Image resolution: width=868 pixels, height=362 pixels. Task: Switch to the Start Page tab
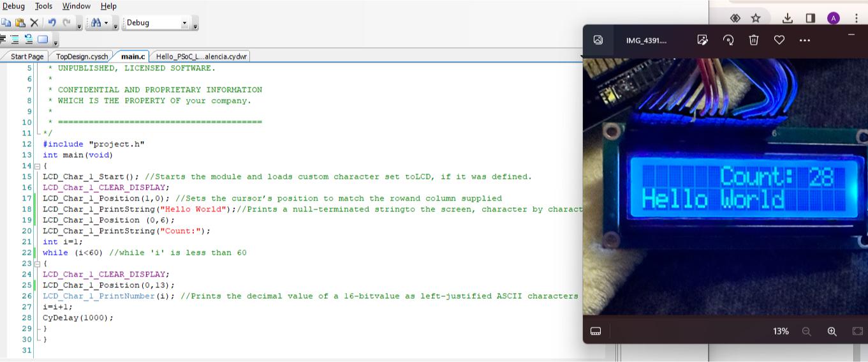pyautogui.click(x=27, y=56)
